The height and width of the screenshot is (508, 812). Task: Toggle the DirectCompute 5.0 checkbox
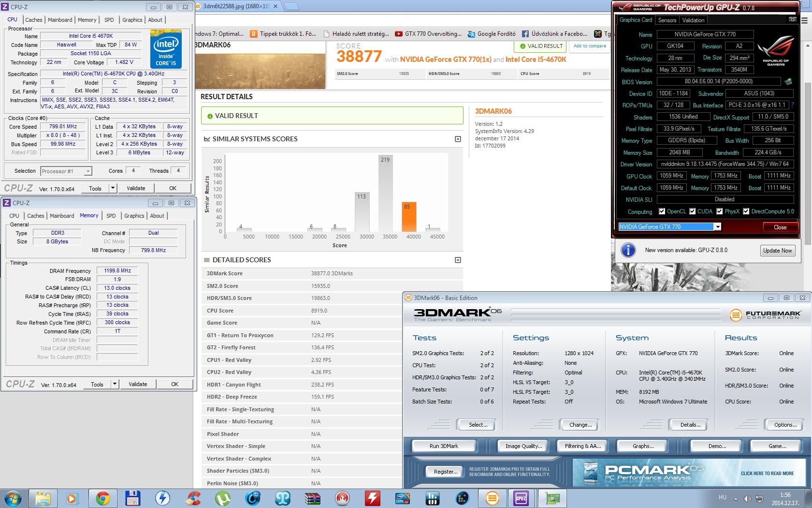(x=746, y=211)
